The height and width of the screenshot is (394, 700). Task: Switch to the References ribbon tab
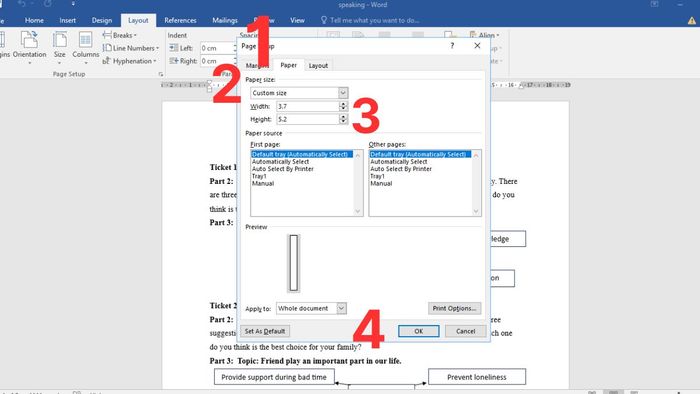(x=180, y=20)
